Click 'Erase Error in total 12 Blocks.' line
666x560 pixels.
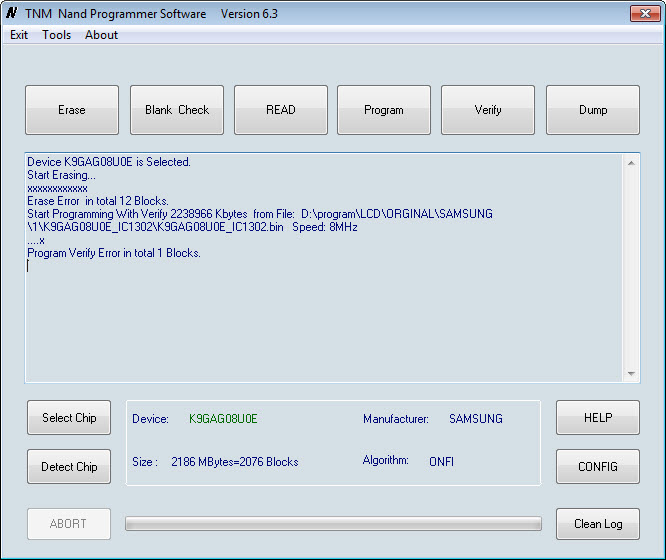pyautogui.click(x=98, y=201)
